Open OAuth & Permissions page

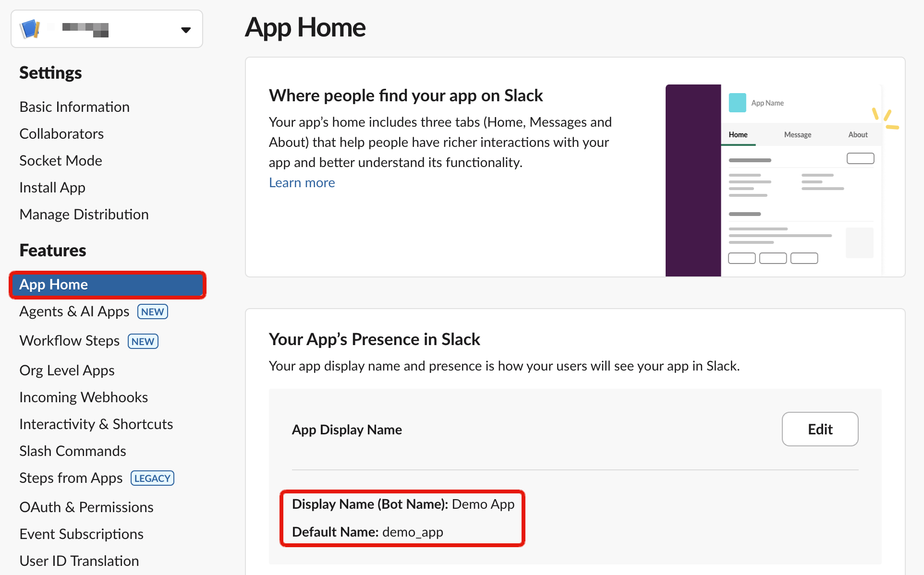click(x=86, y=507)
